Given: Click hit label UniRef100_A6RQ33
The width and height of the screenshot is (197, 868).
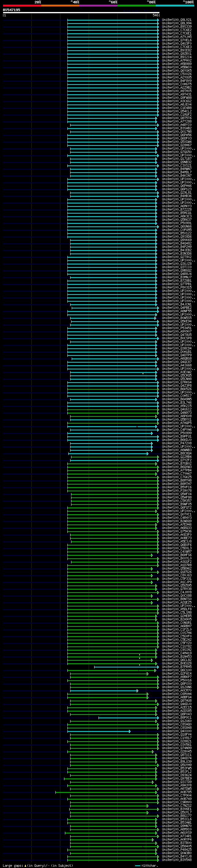Looking at the screenshot, I should (176, 528).
